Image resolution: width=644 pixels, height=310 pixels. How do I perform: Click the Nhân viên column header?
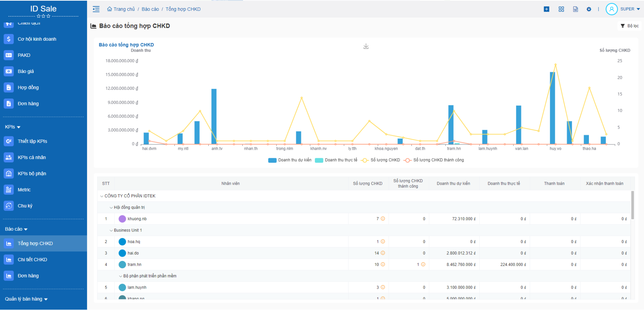pyautogui.click(x=230, y=183)
